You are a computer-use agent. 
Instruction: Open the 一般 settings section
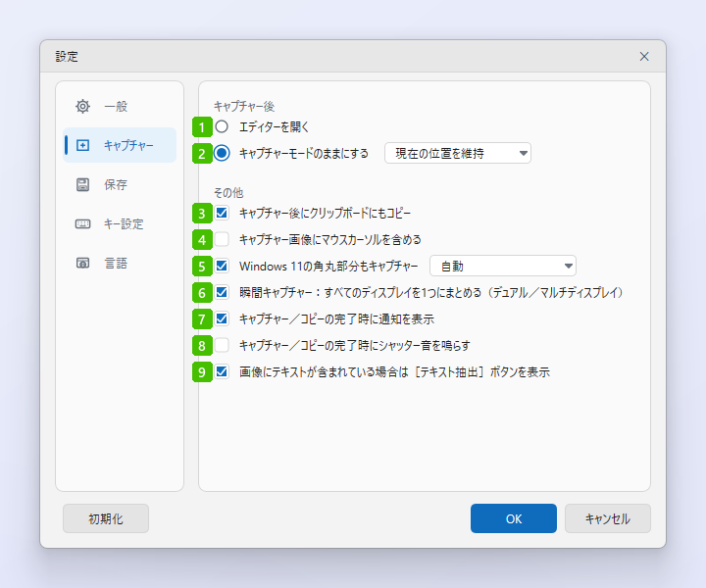click(120, 107)
